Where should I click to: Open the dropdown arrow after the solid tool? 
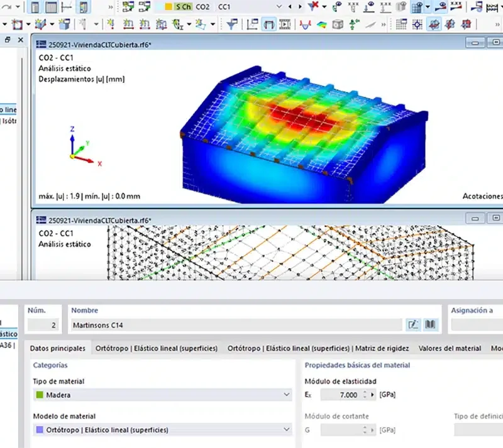pos(52,25)
